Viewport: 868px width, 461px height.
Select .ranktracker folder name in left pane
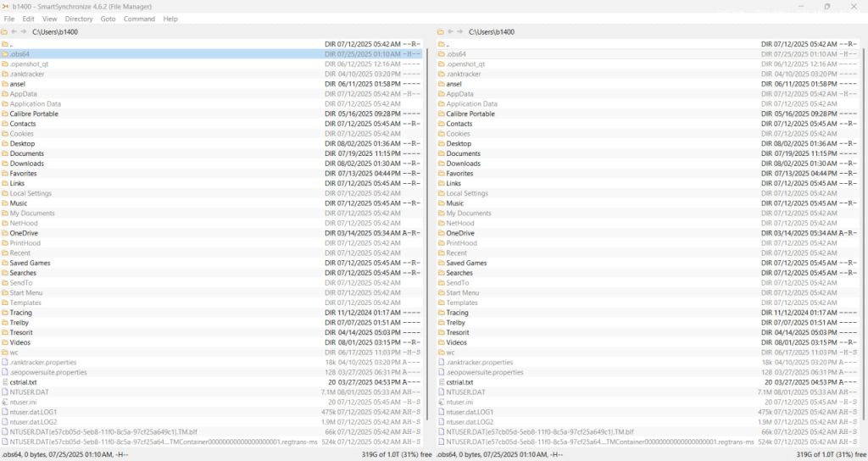tap(27, 75)
